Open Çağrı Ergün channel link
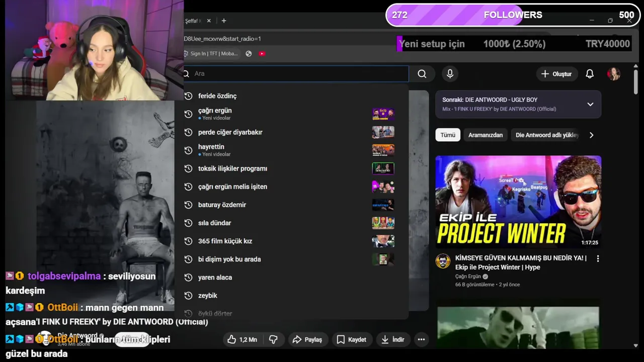644x362 pixels. coord(468,276)
